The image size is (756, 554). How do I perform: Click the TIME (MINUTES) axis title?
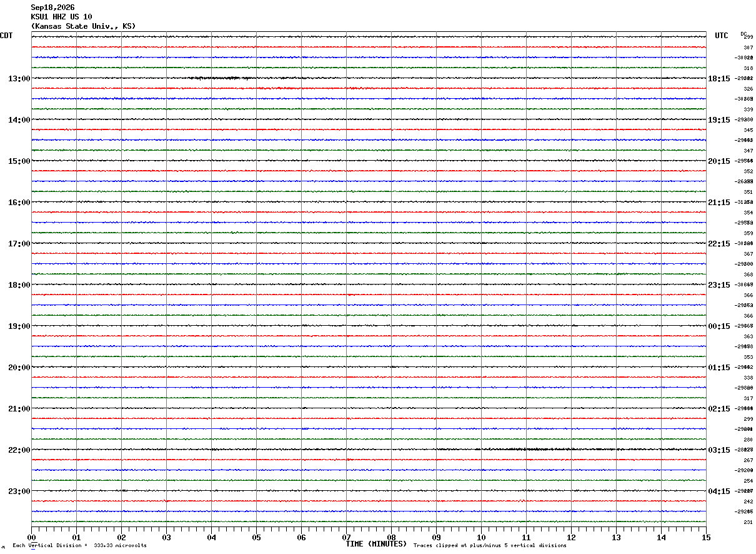click(x=376, y=544)
